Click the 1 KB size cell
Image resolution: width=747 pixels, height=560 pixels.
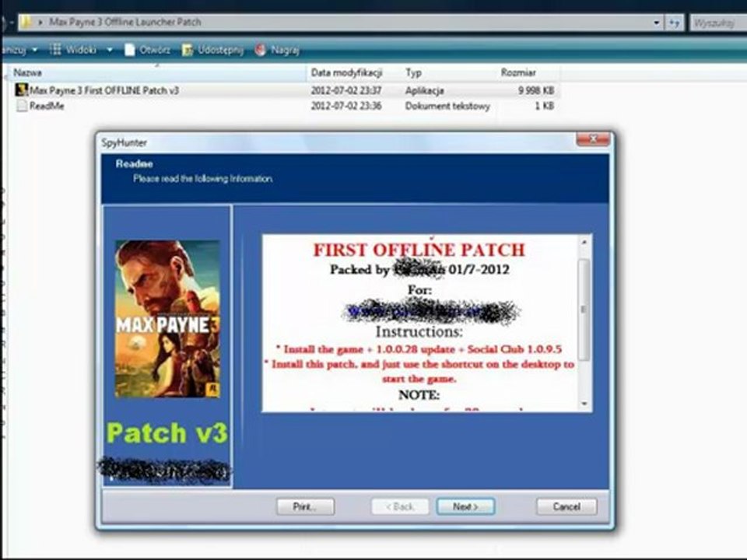pyautogui.click(x=544, y=106)
